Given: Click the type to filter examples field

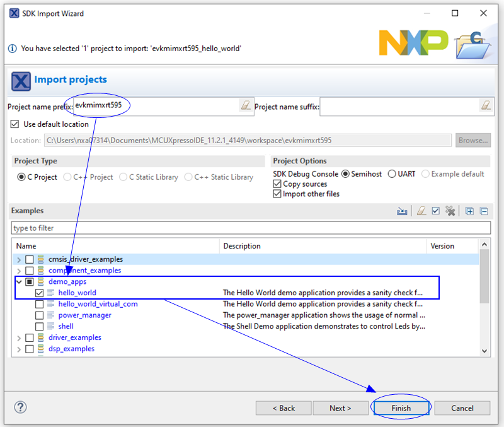Looking at the screenshot, I should (x=251, y=228).
